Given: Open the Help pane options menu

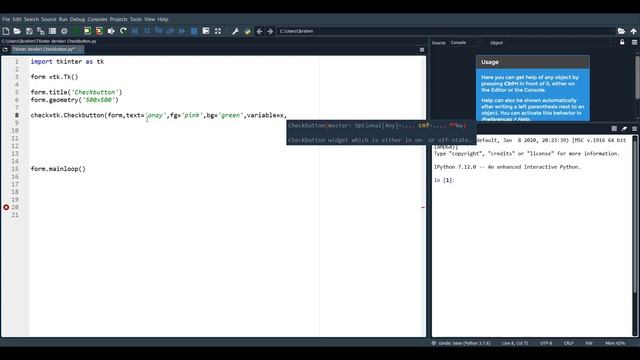Looking at the screenshot, I should point(634,42).
